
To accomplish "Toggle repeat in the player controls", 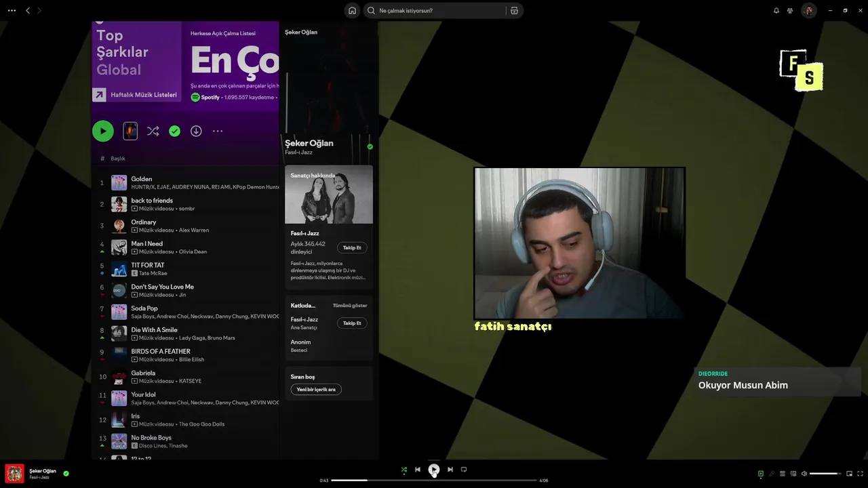I will pos(464,470).
